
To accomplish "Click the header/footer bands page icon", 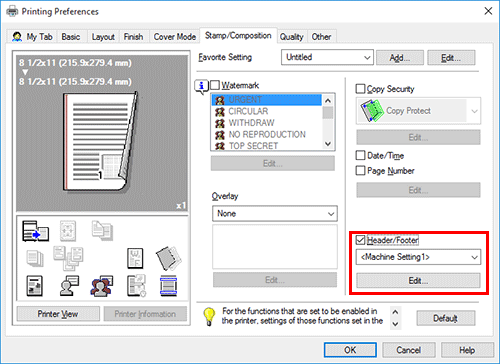I will pyautogui.click(x=168, y=286).
